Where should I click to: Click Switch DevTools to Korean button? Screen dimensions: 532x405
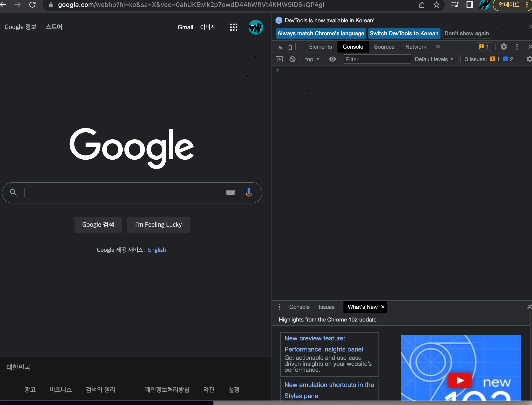(x=404, y=33)
